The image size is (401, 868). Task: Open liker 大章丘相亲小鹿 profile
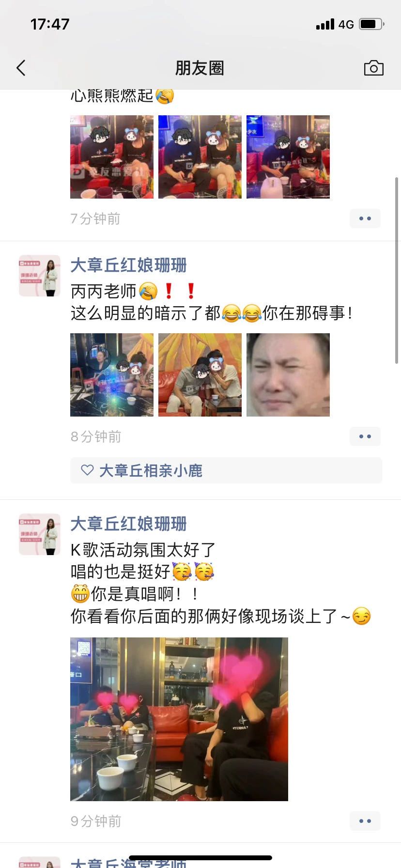pos(151,470)
